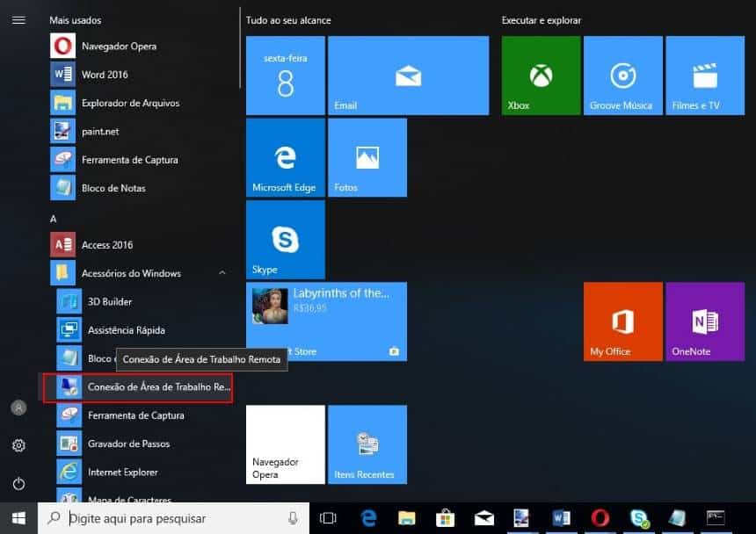This screenshot has width=756, height=534.
Task: Open Internet Explorer from the accessories list
Action: tap(143, 473)
